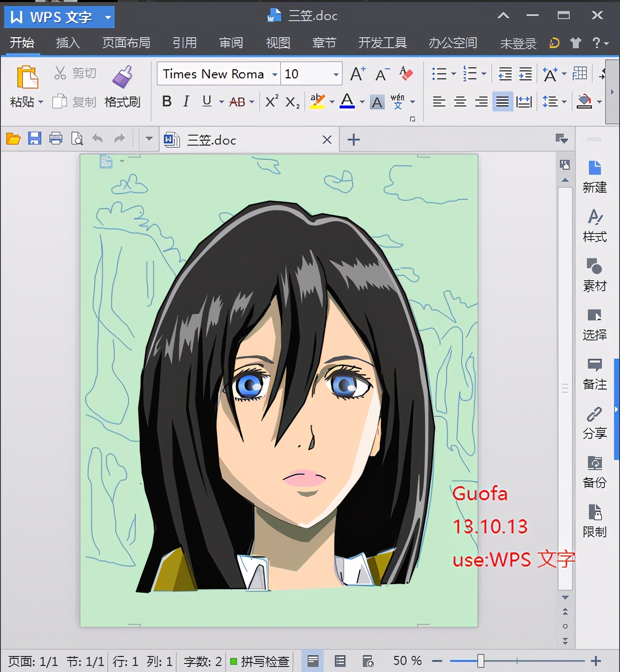Click the distributed alignment icon
620x672 pixels.
click(x=524, y=102)
